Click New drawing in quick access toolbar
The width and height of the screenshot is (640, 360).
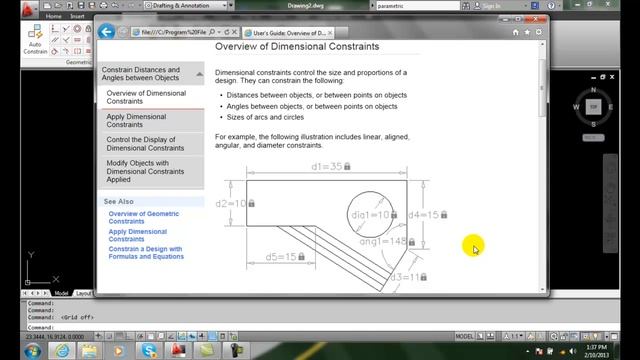click(47, 6)
